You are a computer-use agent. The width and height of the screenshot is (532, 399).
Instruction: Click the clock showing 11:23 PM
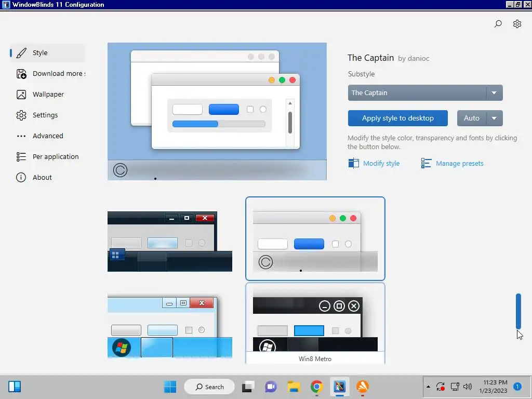(494, 387)
